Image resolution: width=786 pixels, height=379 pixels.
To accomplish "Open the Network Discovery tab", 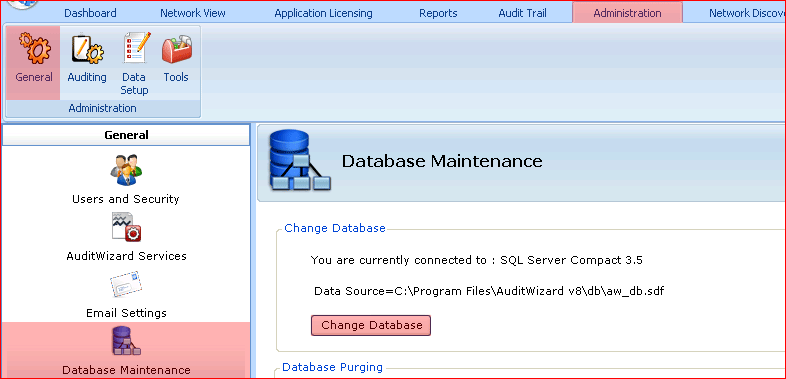I will click(747, 13).
